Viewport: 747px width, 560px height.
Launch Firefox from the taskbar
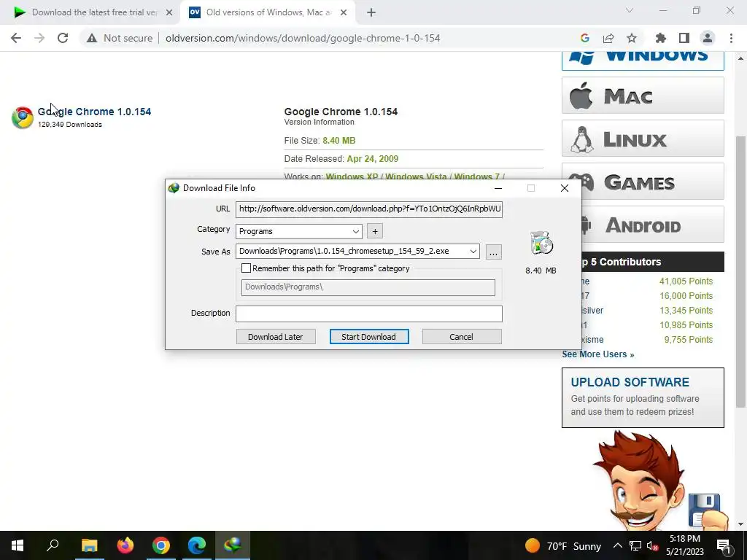click(x=125, y=545)
